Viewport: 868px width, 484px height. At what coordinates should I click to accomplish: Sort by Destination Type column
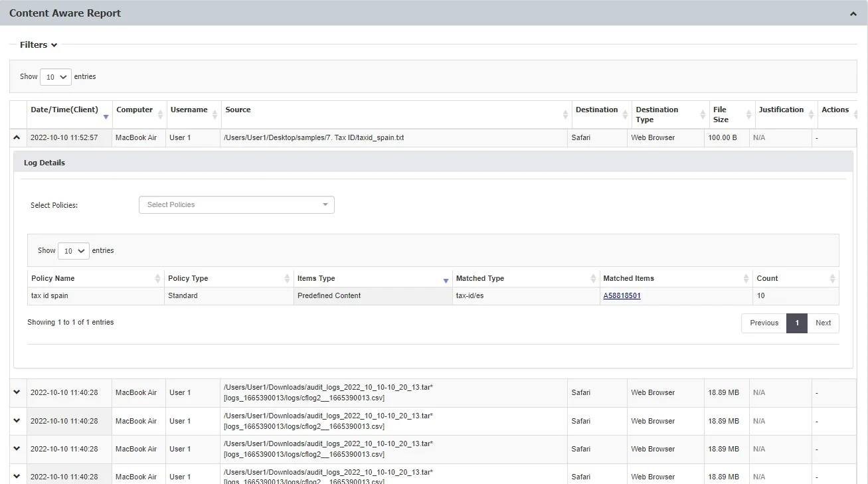(x=703, y=114)
